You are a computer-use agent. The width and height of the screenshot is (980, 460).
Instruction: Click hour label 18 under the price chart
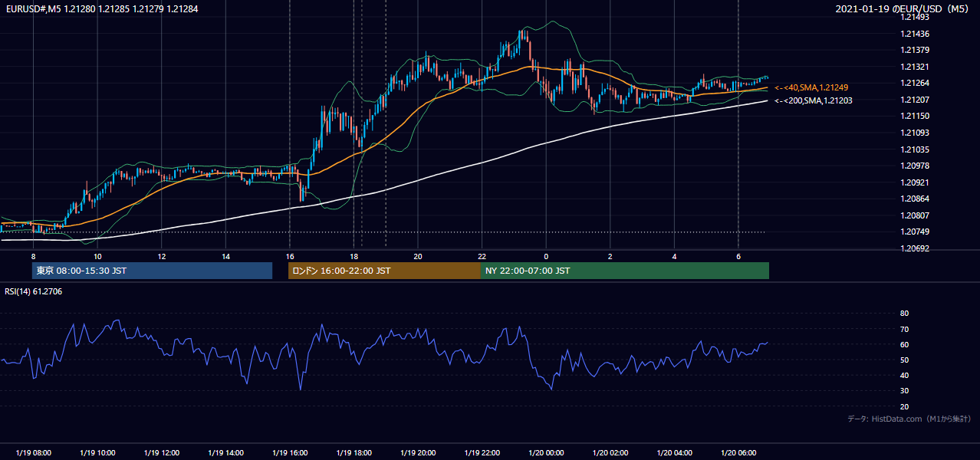(x=354, y=256)
